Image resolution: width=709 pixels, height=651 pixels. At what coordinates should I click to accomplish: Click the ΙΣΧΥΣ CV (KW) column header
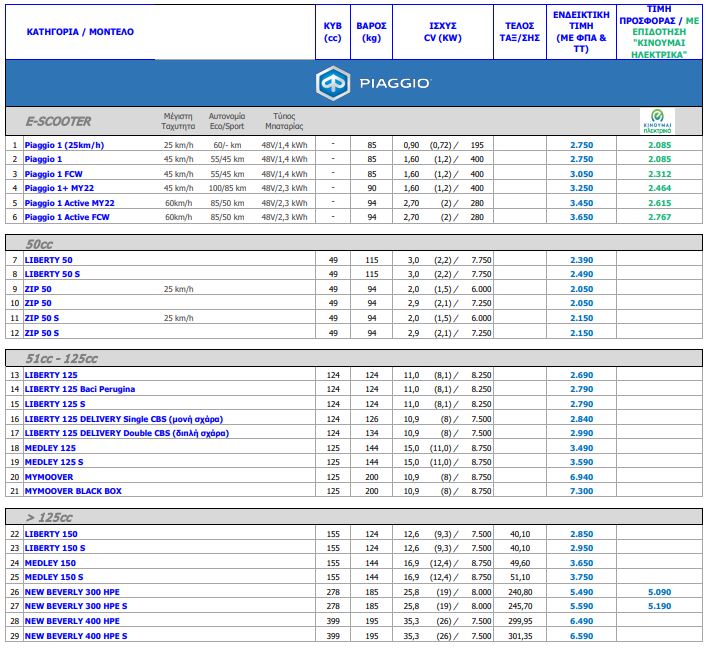[443, 32]
